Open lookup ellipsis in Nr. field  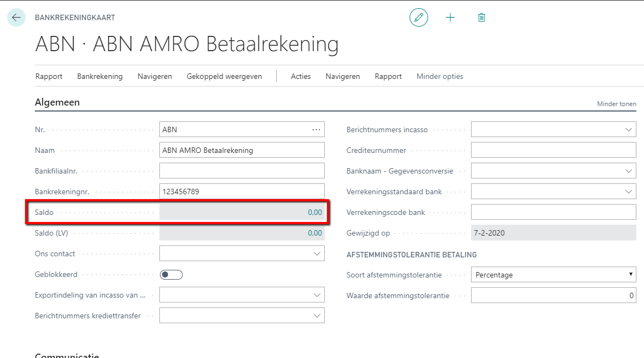point(316,129)
